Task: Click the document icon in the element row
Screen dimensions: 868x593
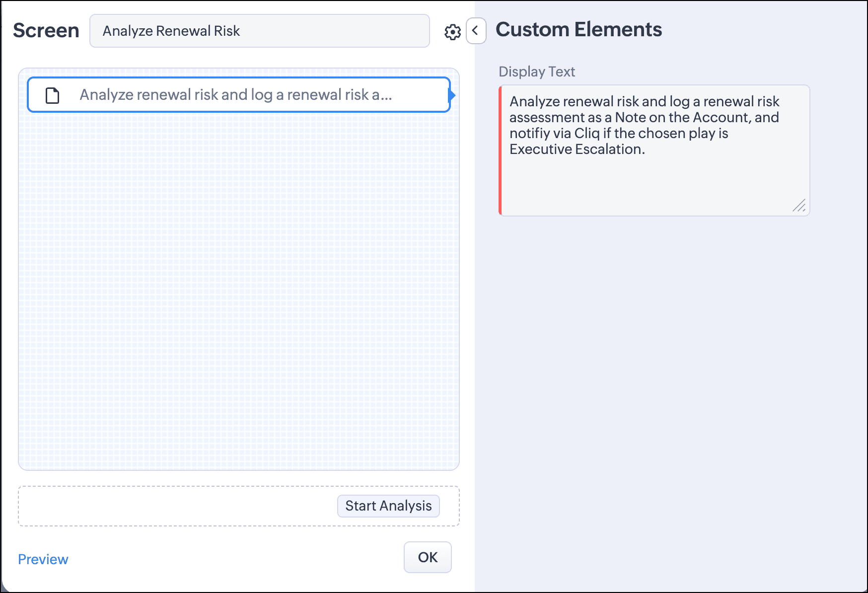Action: 52,95
